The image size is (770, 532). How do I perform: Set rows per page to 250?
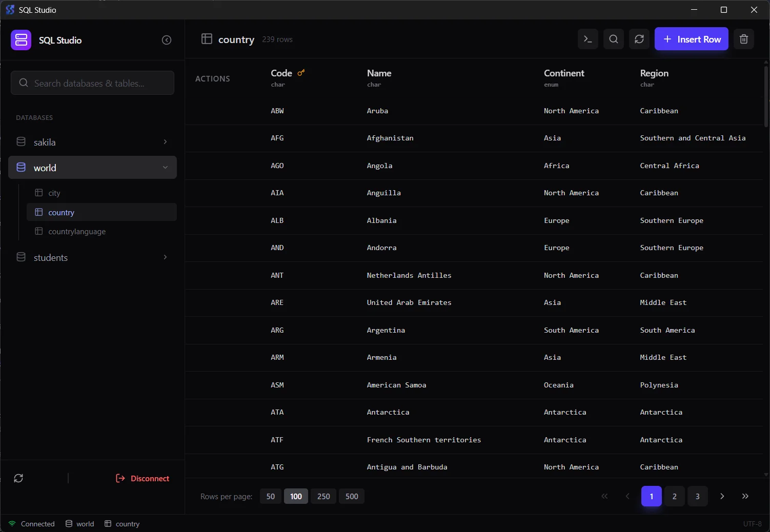[x=323, y=496]
